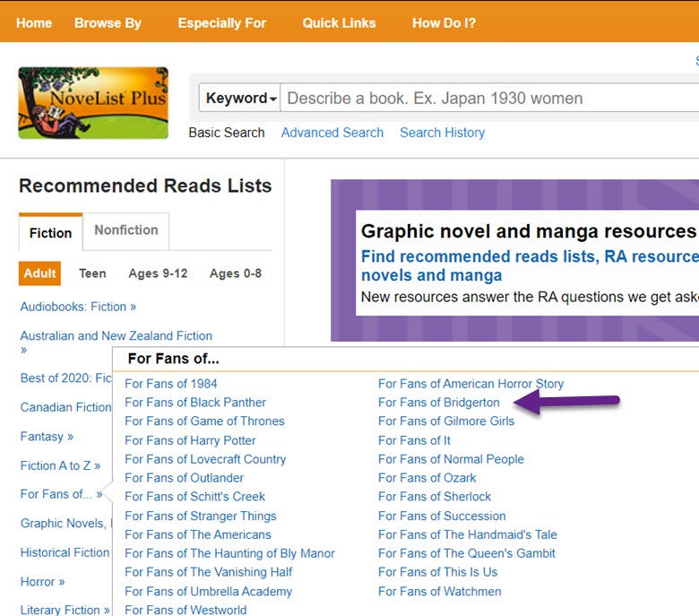
Task: Select the Teen age group filter
Action: click(x=92, y=273)
